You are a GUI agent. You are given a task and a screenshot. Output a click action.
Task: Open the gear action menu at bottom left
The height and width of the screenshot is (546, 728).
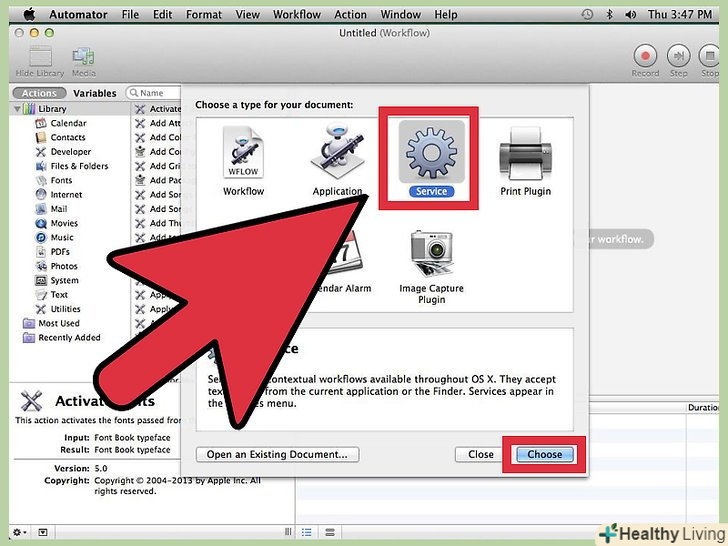[x=19, y=533]
